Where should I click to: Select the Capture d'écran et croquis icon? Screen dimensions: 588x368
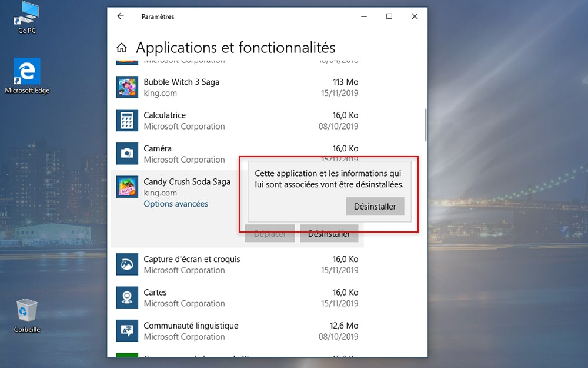[x=127, y=264]
